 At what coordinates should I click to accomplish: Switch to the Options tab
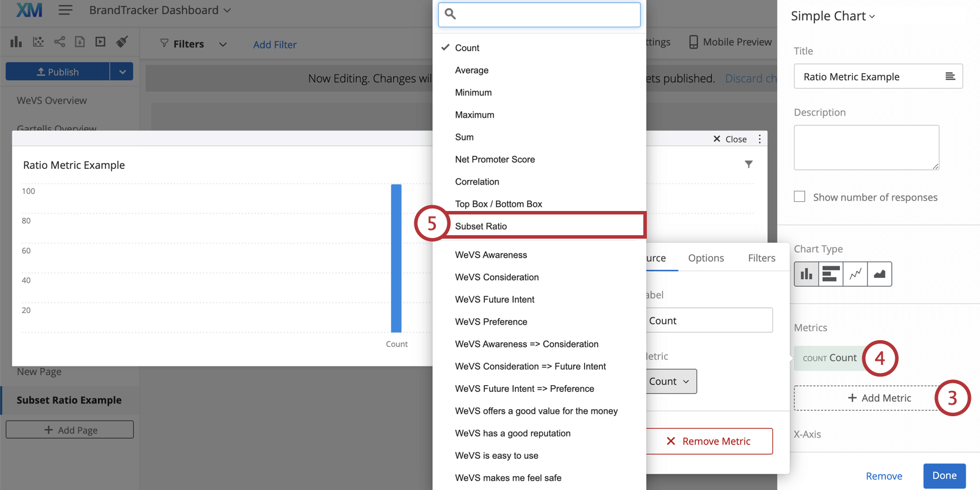(706, 258)
